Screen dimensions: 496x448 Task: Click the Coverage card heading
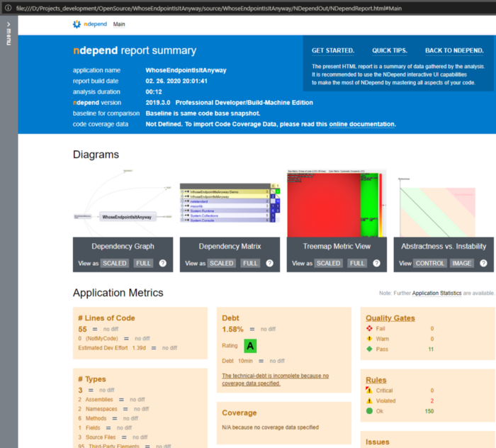[239, 413]
